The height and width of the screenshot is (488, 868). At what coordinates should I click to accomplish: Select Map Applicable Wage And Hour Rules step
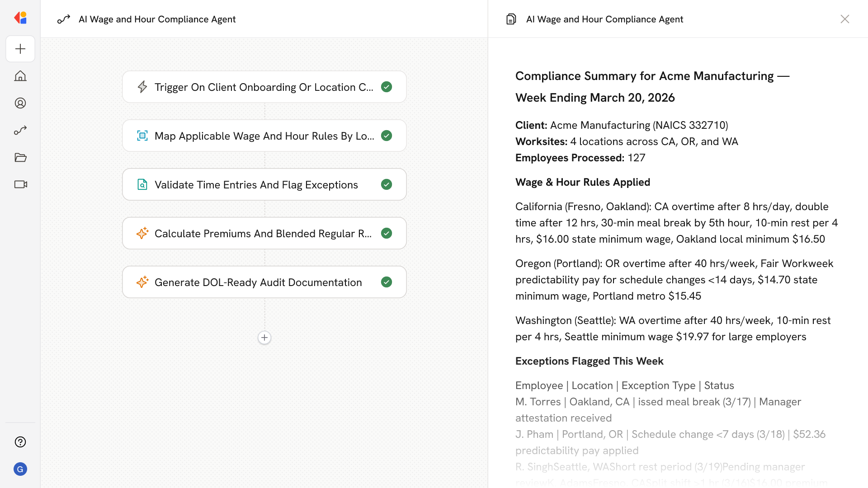tap(264, 136)
